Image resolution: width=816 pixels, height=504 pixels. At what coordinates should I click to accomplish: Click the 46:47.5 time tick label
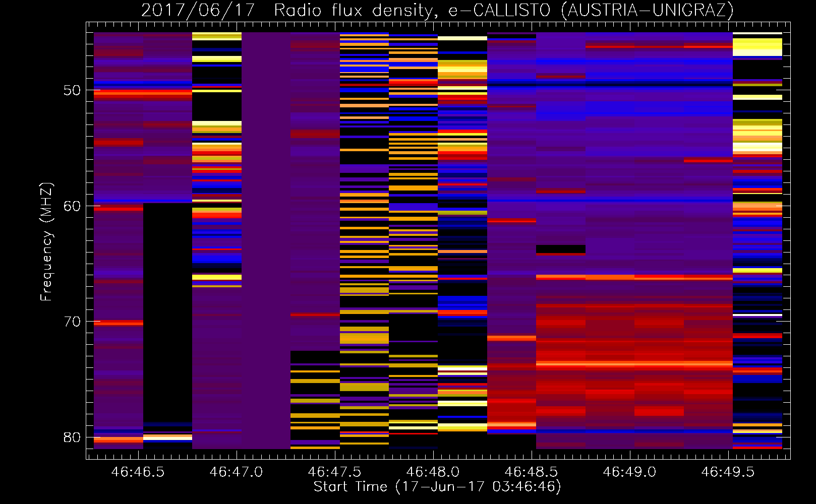(334, 472)
